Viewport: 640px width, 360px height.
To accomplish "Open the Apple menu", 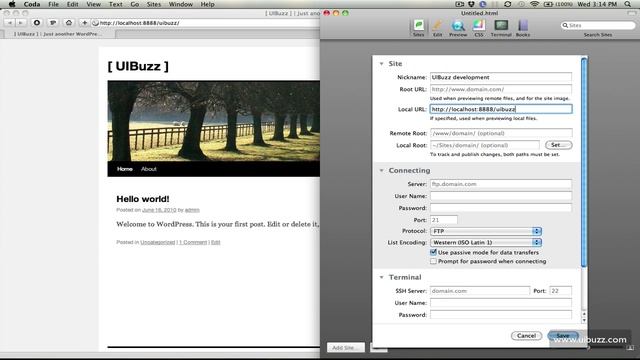I will tap(12, 4).
